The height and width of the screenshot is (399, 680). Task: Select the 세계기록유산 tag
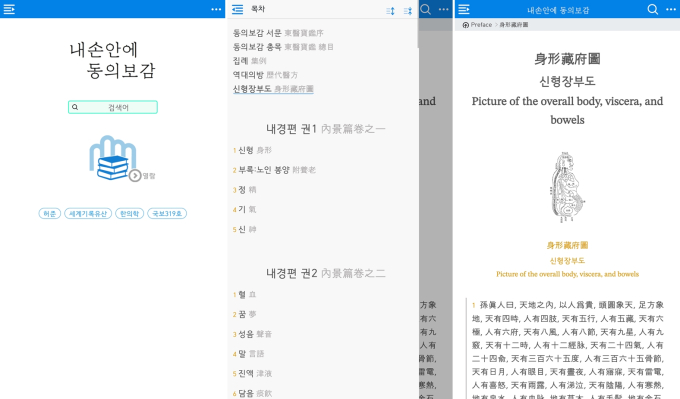(x=88, y=213)
